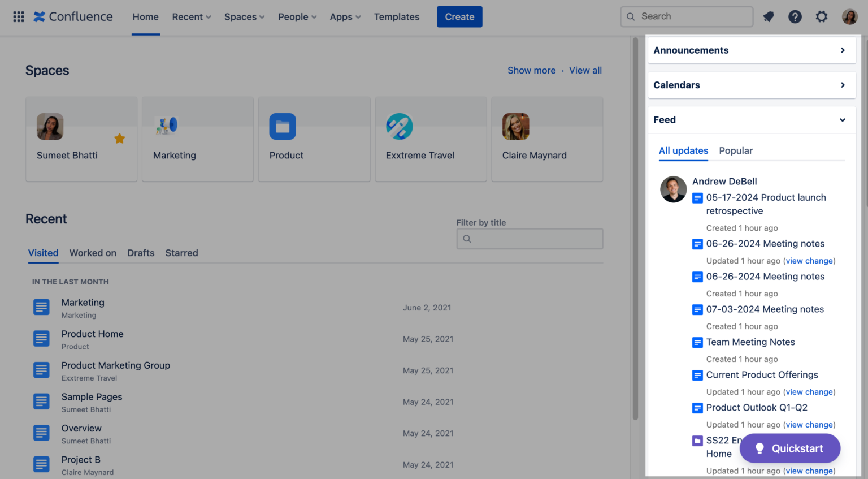868x479 pixels.
Task: Unstar the Sumeet Bhatti space
Action: coord(119,138)
